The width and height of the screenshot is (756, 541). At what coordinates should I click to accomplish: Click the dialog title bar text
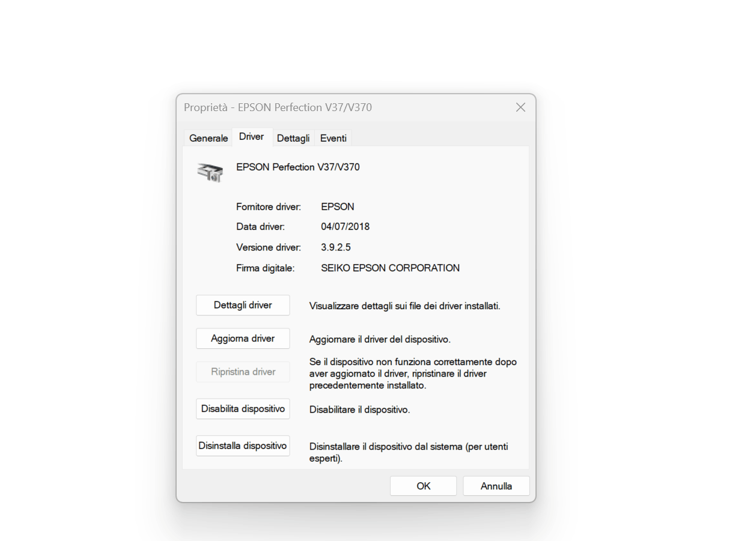click(278, 107)
